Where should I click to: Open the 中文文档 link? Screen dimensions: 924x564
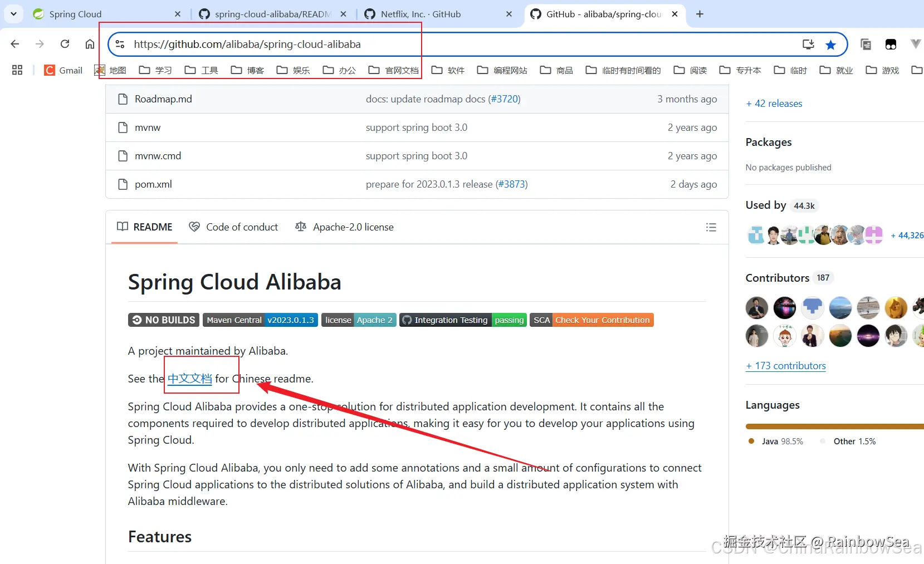click(190, 379)
